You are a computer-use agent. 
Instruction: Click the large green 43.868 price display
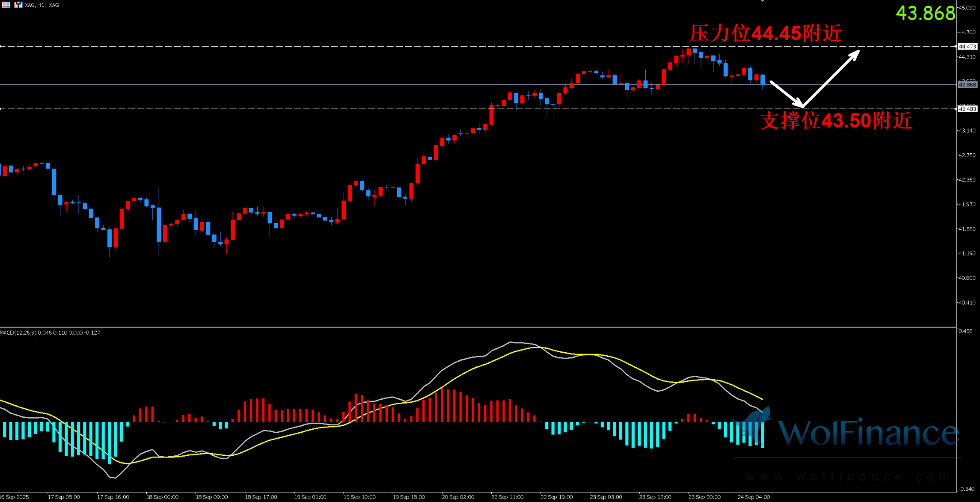(925, 13)
